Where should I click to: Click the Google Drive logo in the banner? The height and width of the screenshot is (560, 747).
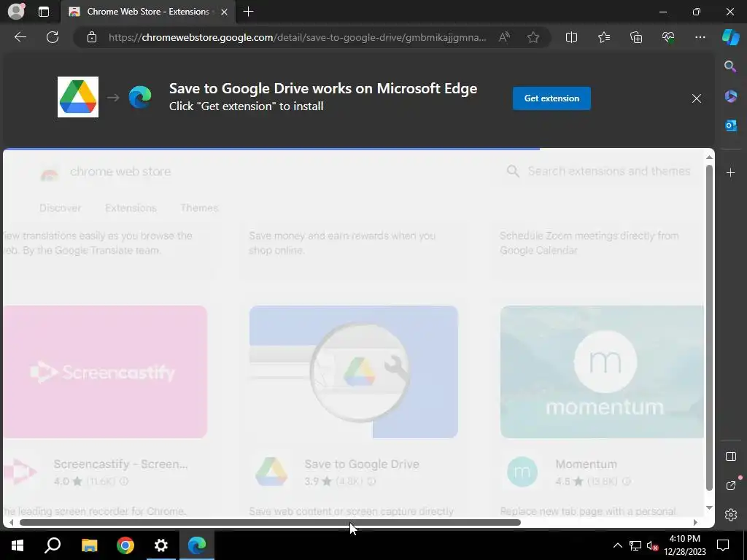point(78,97)
